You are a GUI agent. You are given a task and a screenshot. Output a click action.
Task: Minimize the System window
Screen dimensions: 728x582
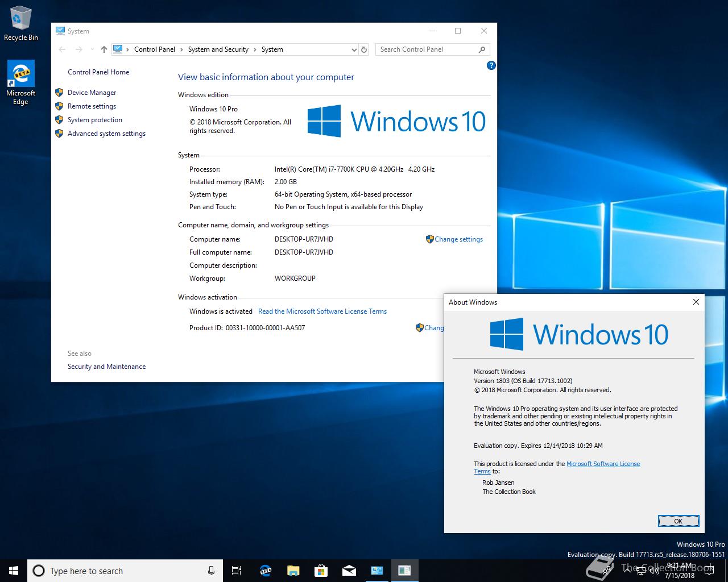click(432, 31)
